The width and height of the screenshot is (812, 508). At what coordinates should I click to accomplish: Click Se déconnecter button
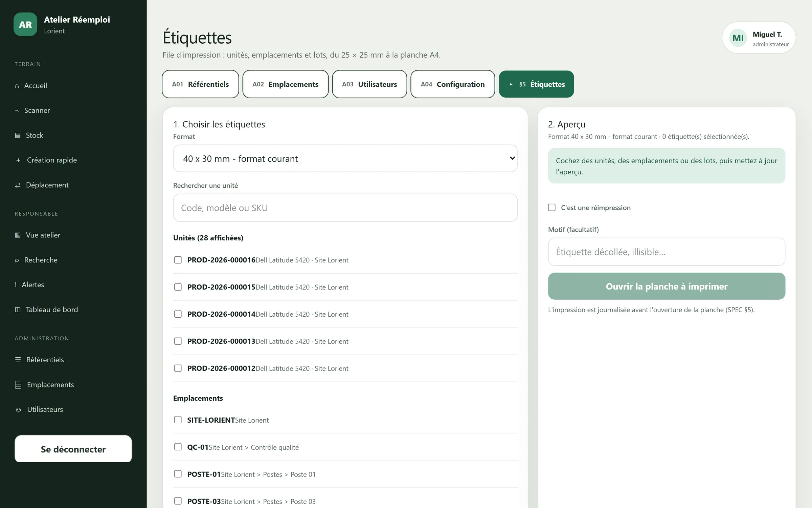pos(73,449)
